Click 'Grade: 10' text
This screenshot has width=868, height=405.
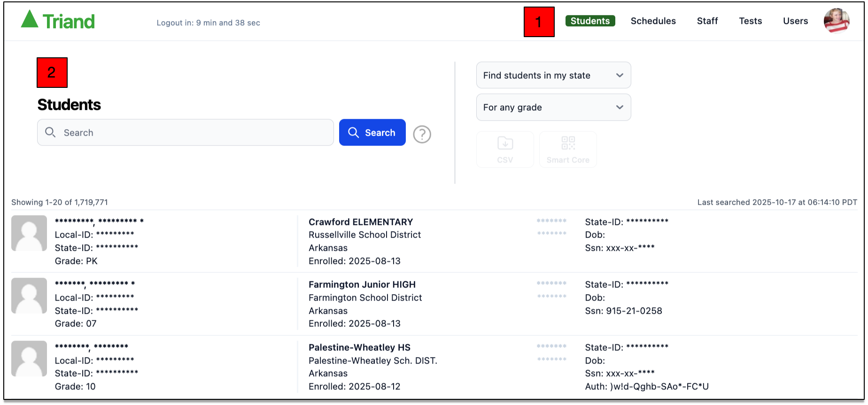click(x=75, y=386)
